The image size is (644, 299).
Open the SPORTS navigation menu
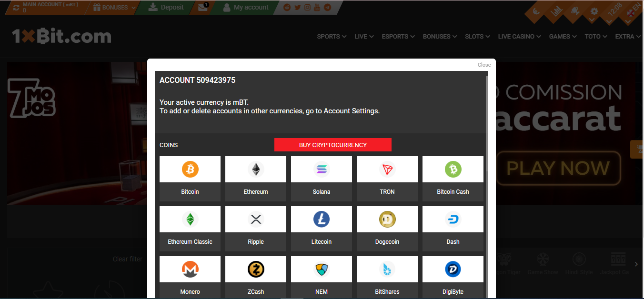click(x=332, y=37)
